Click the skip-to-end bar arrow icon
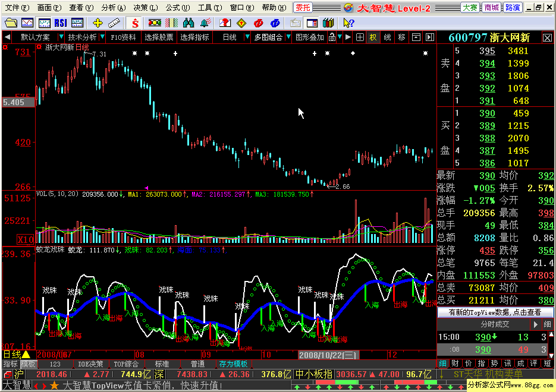Image resolution: width=556 pixels, height=392 pixels. tap(430, 37)
